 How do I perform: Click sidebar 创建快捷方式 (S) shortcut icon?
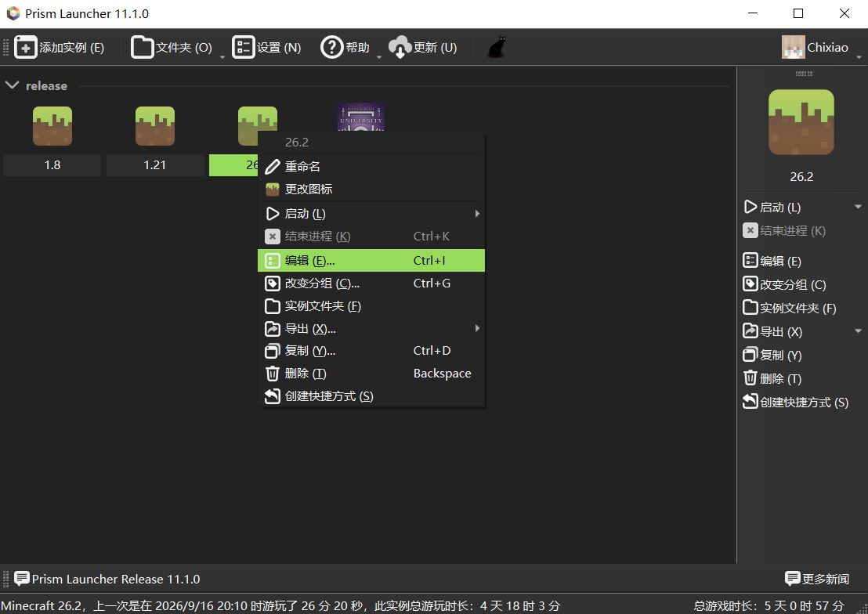[750, 402]
